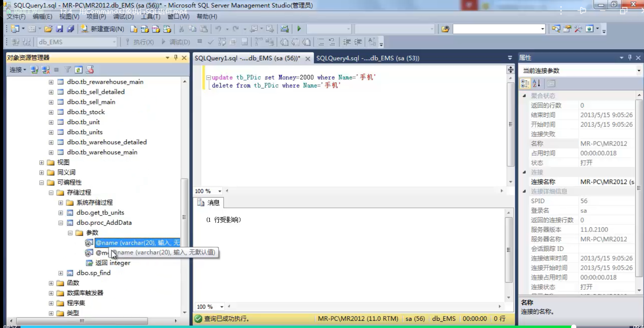Click the Analysis Services MDX Query icon

tap(145, 29)
